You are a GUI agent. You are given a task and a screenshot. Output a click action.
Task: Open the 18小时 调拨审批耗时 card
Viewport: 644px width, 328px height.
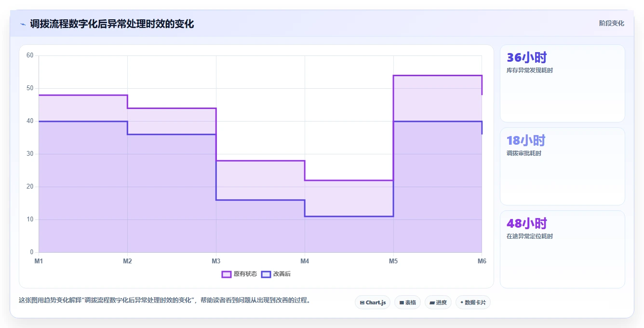[x=563, y=166]
